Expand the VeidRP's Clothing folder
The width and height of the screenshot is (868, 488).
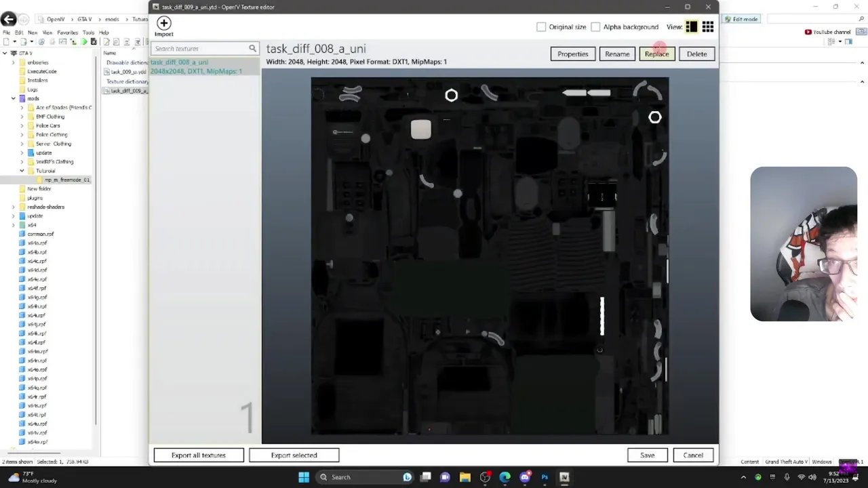coord(22,161)
